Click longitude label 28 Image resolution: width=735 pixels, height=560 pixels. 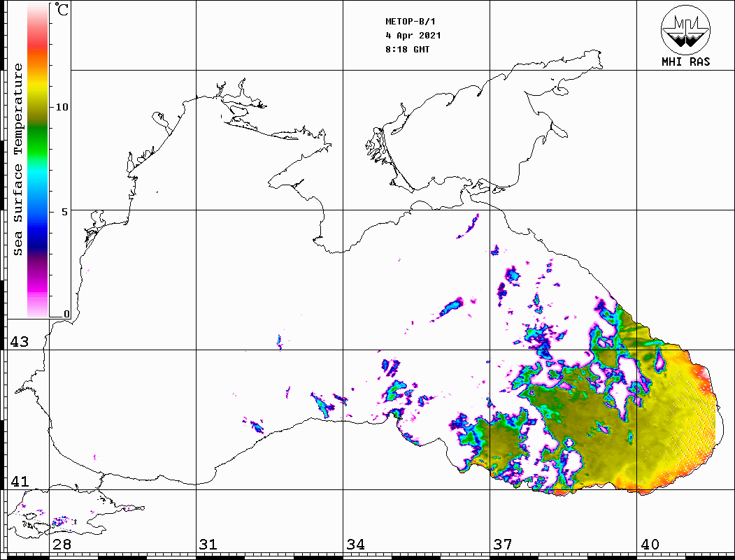[62, 544]
